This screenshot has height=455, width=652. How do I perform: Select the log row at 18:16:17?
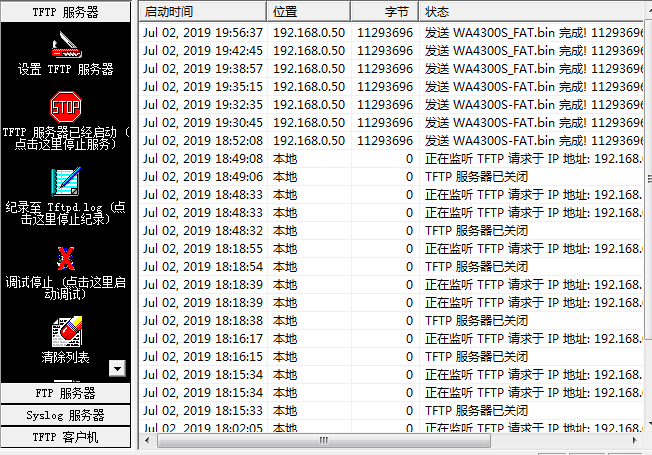click(x=391, y=339)
